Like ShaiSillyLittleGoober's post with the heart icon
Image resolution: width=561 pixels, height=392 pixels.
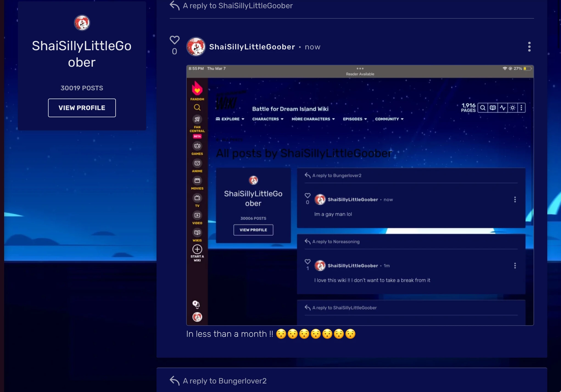pyautogui.click(x=174, y=40)
